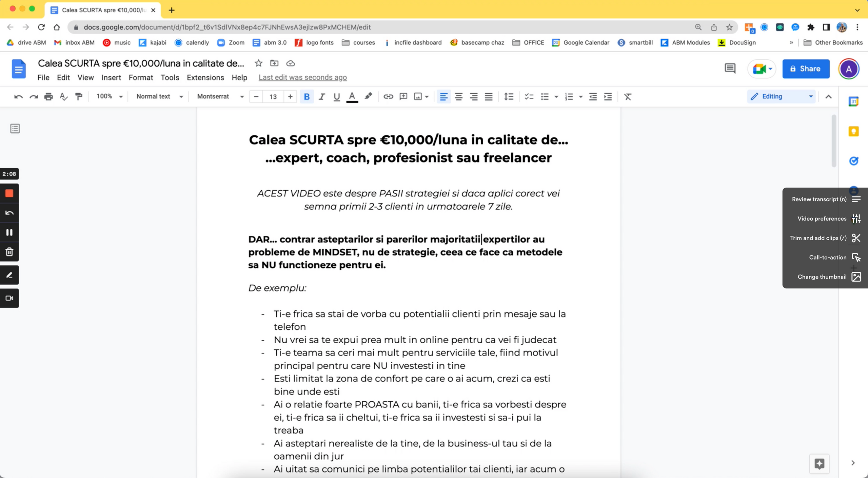This screenshot has width=868, height=478.
Task: Open comment history icon
Action: [x=730, y=69]
